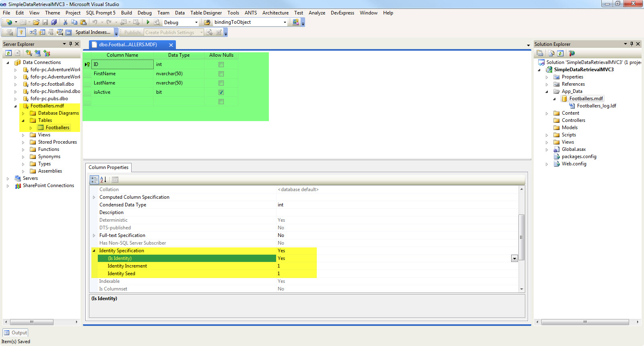Select the Footballers table in Server Explorer
Screen dimensions: 644x346
coord(58,128)
